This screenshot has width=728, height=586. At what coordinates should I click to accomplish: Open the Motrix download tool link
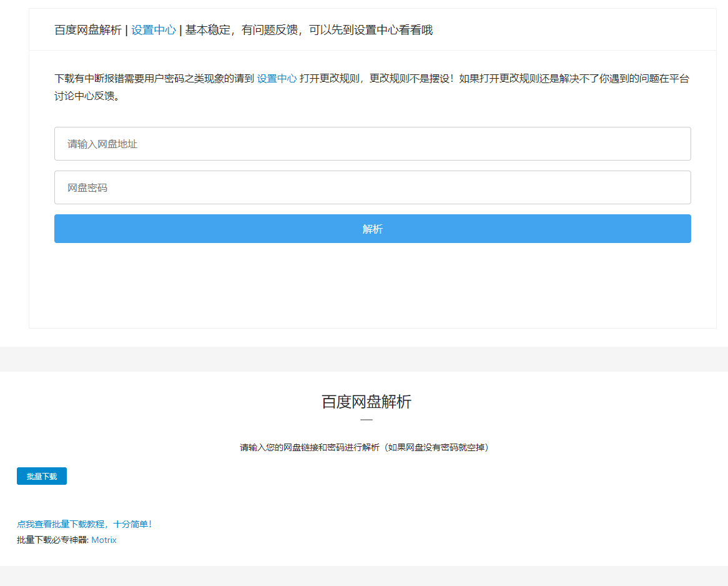tap(104, 540)
